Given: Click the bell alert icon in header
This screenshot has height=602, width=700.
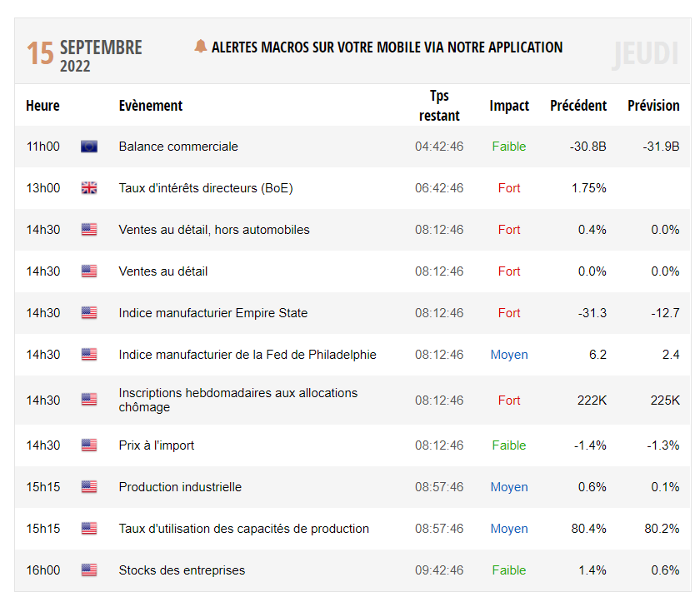Looking at the screenshot, I should (200, 47).
